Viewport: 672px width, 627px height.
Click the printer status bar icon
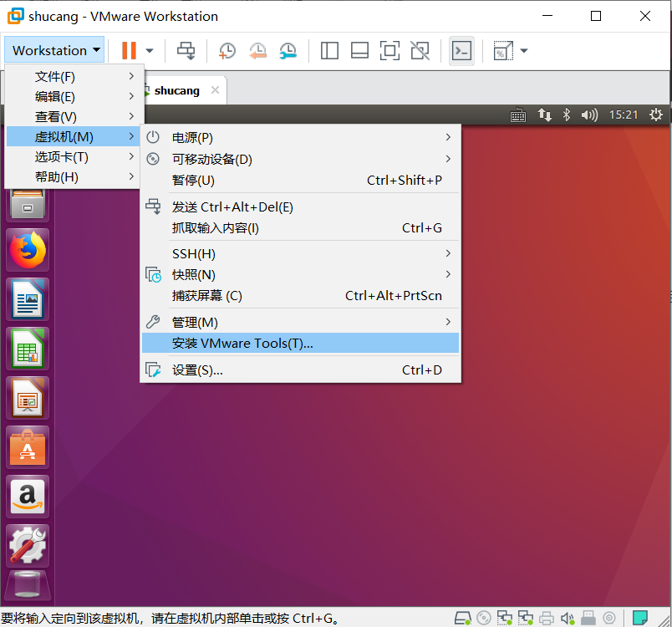pos(547,618)
